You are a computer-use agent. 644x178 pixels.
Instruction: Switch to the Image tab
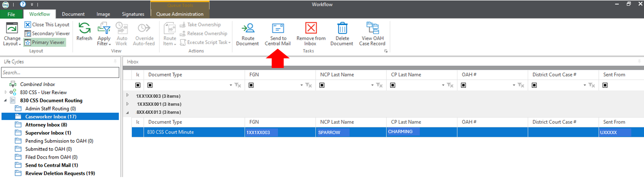click(103, 14)
